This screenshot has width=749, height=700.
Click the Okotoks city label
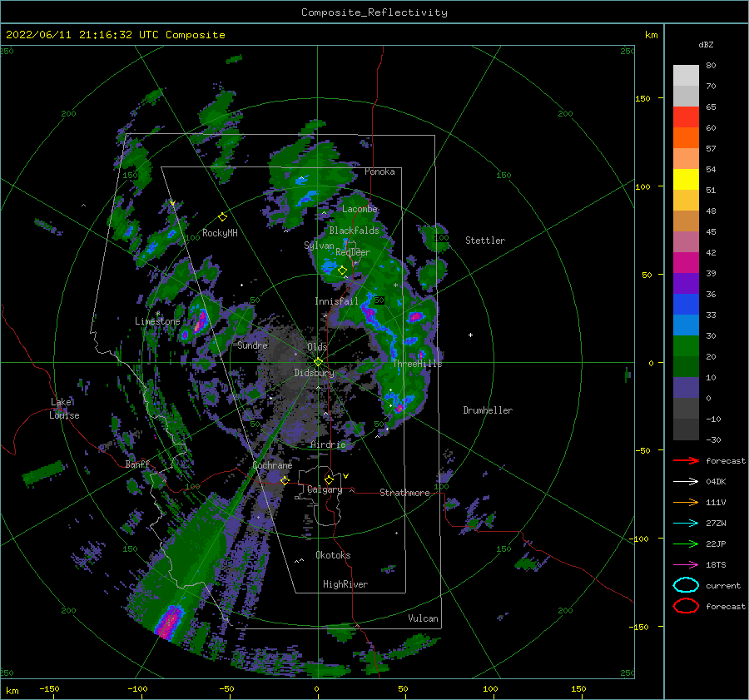(333, 555)
